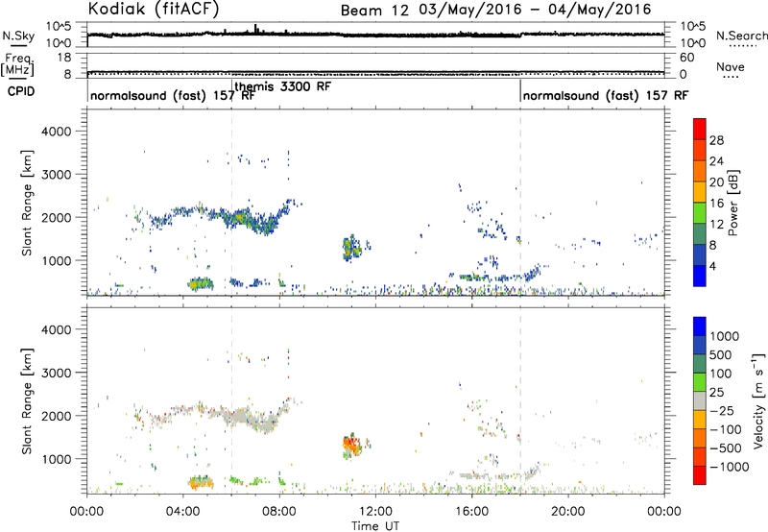Click the noise spike near 07:00 in N.Sky trace
Screen dimensions: 768x532
click(x=255, y=29)
